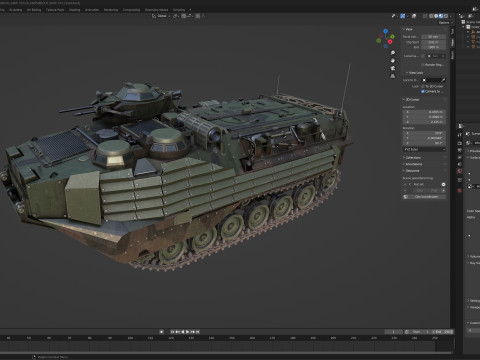The height and width of the screenshot is (360, 480).
Task: Toggle camera view with the camera icon
Action: click(393, 68)
